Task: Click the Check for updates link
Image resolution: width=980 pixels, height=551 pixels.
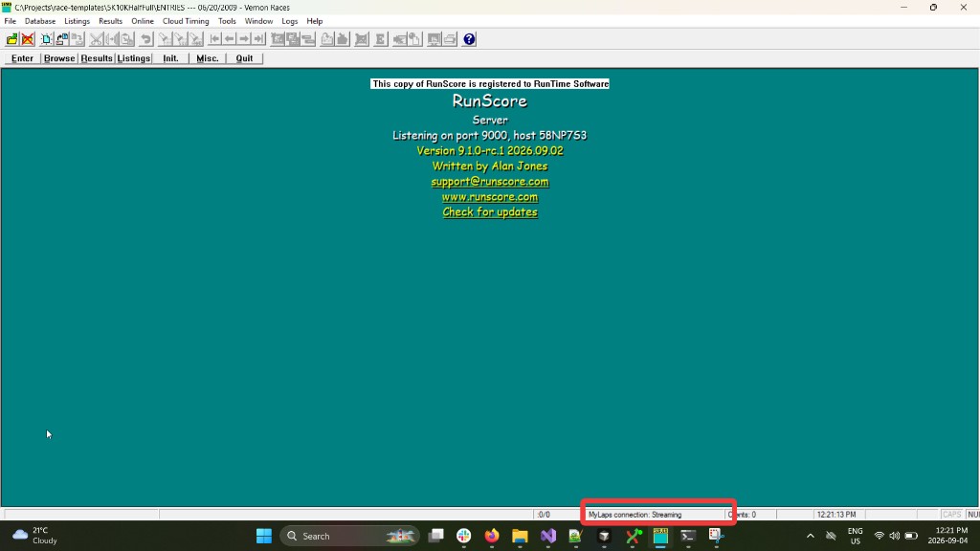Action: [x=490, y=212]
